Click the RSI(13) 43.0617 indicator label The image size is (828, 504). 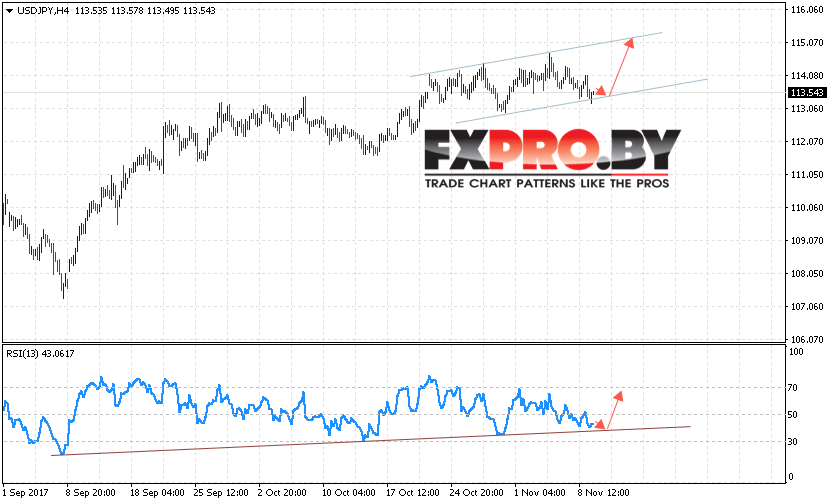coord(40,353)
